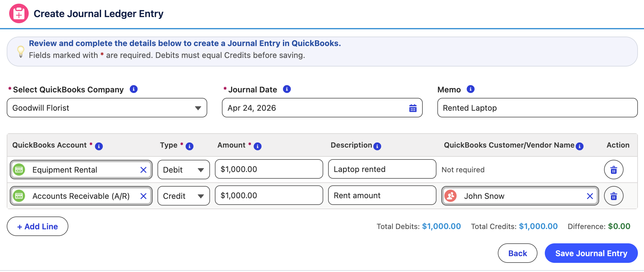This screenshot has width=644, height=272.
Task: Click the Not required text
Action: pyautogui.click(x=463, y=170)
